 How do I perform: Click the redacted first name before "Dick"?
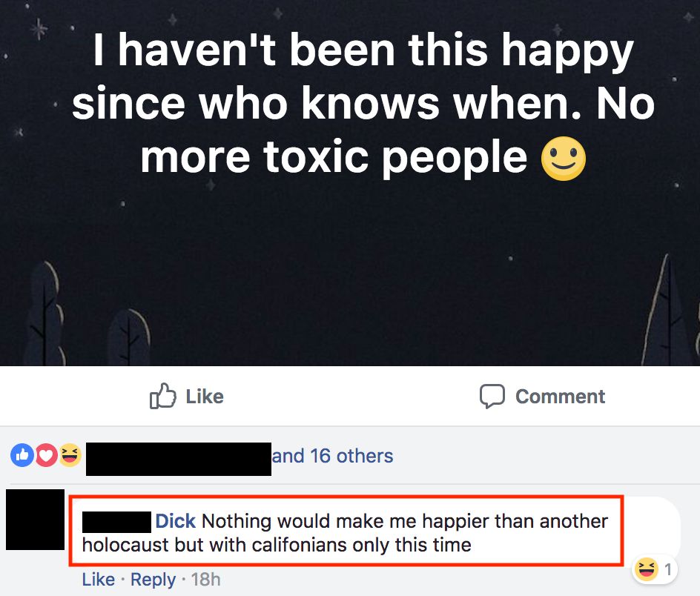(x=116, y=521)
